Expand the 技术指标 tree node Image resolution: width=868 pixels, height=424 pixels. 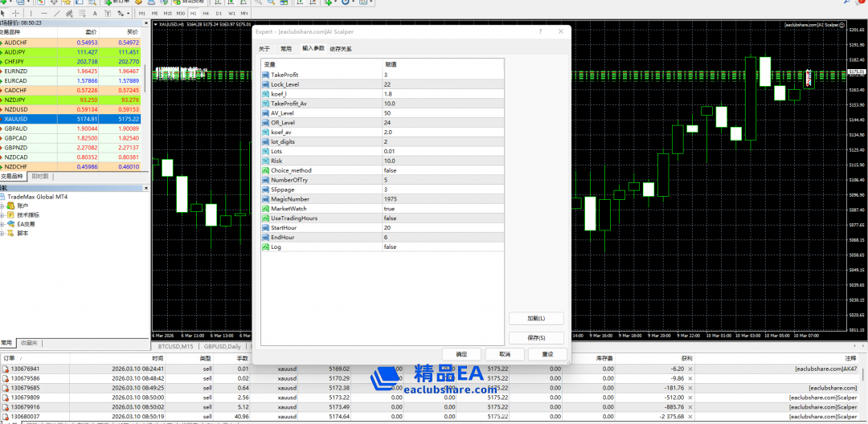click(3, 215)
